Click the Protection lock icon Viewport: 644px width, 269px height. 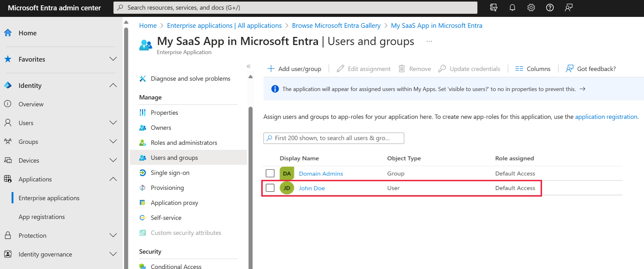tap(8, 235)
